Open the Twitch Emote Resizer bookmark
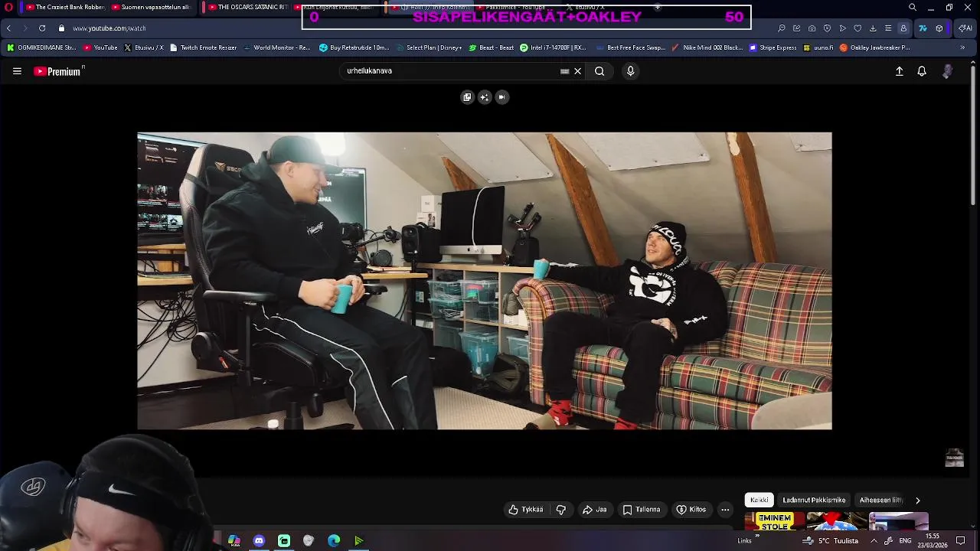 tap(203, 47)
